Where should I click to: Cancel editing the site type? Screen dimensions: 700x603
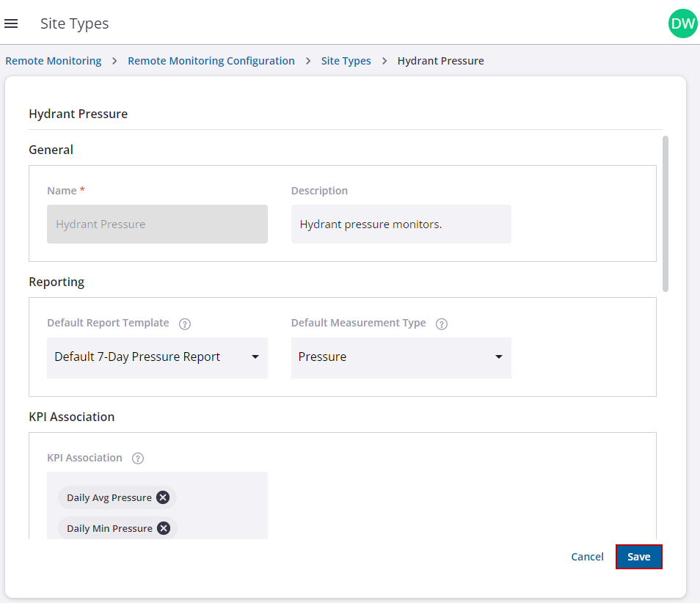pyautogui.click(x=587, y=557)
